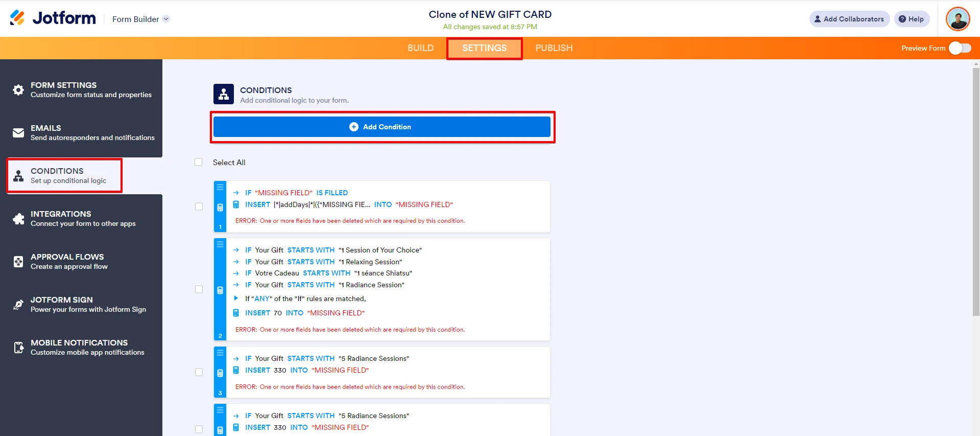Open Approval Flows in sidebar

click(x=81, y=261)
